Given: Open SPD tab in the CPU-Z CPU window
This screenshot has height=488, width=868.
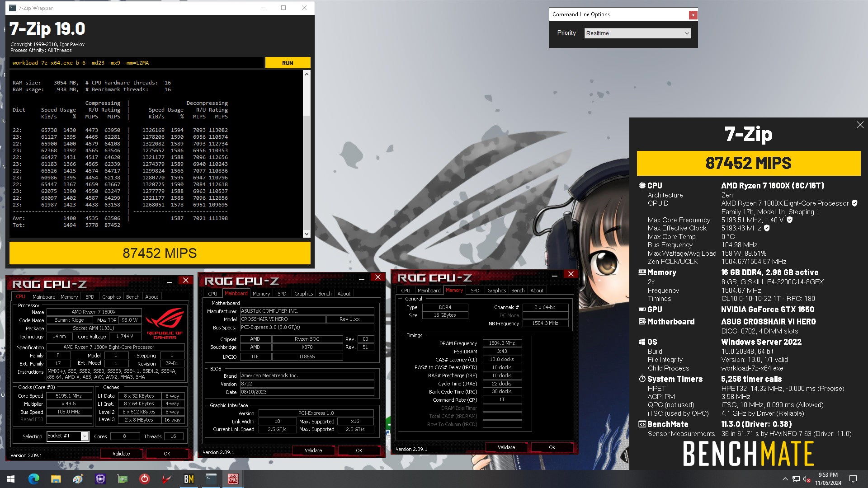Looking at the screenshot, I should [x=90, y=297].
